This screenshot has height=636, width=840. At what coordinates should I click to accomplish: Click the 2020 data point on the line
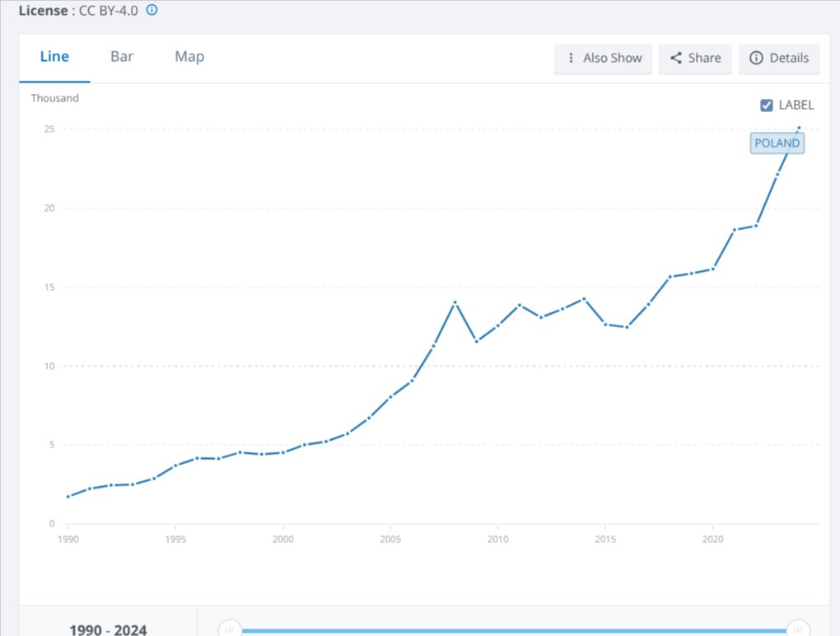click(713, 269)
